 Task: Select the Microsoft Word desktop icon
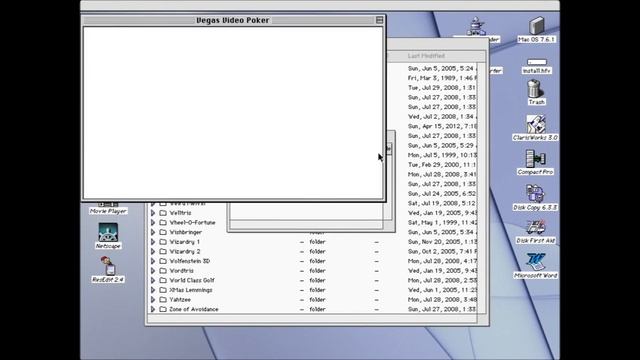pyautogui.click(x=536, y=261)
